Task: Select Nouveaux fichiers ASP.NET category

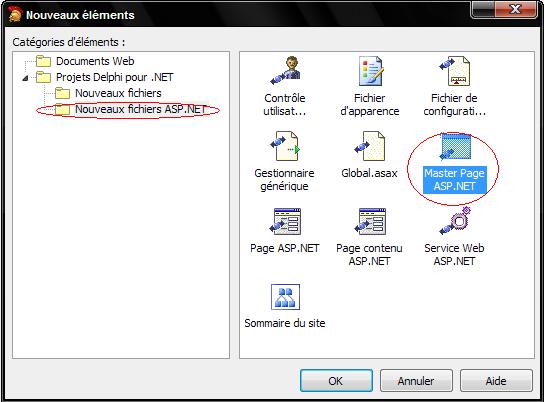Action: (x=141, y=109)
